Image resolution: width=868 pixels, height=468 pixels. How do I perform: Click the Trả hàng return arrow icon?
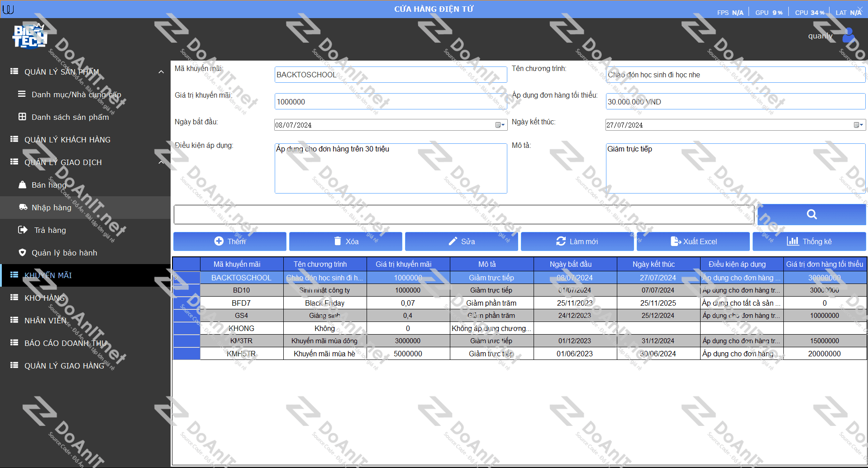(x=23, y=230)
